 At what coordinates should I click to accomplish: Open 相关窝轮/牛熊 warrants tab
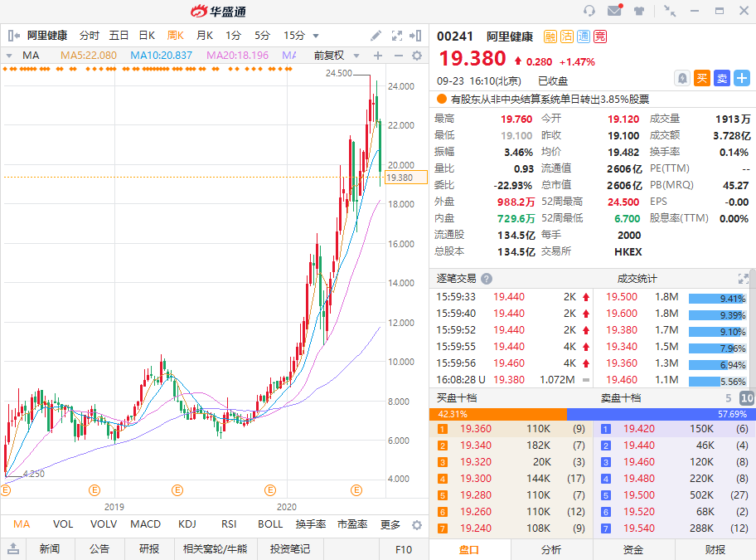[215, 549]
